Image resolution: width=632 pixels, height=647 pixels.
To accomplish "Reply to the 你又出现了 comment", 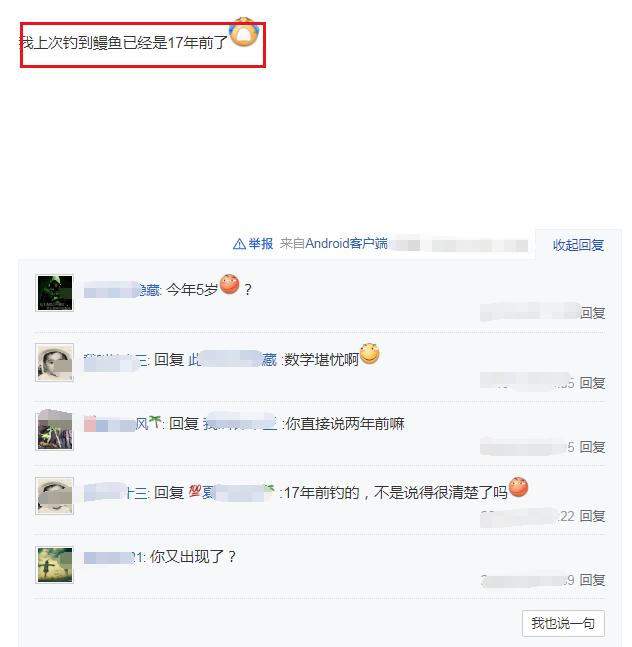I will click(592, 580).
